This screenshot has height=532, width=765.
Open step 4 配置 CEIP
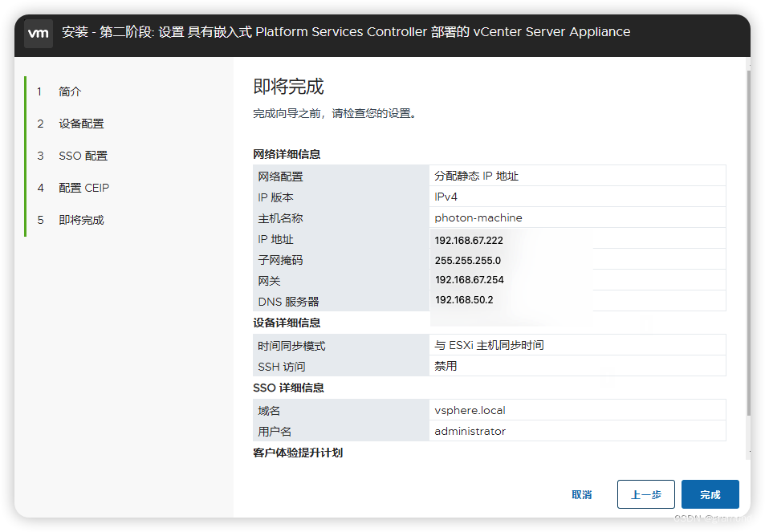tap(84, 189)
